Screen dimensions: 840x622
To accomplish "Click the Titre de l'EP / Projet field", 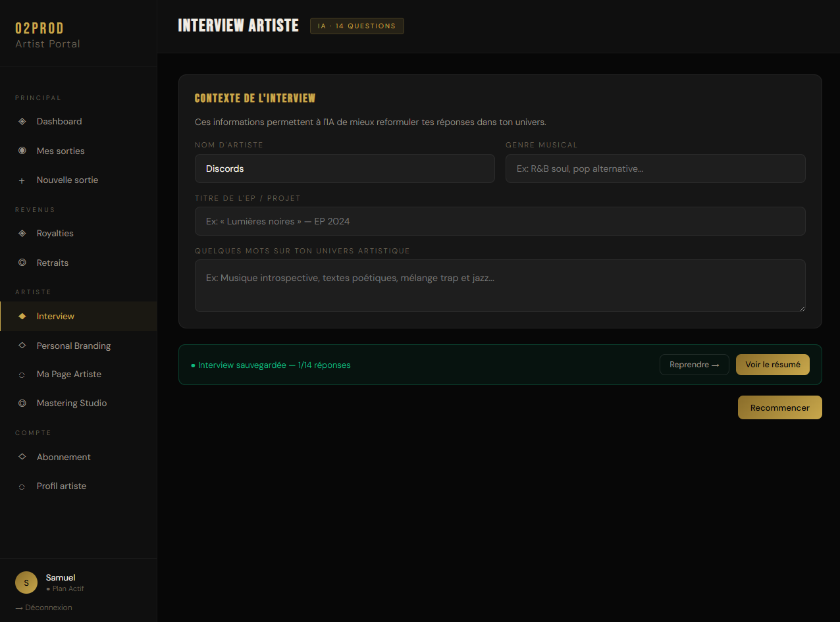I will tap(500, 221).
